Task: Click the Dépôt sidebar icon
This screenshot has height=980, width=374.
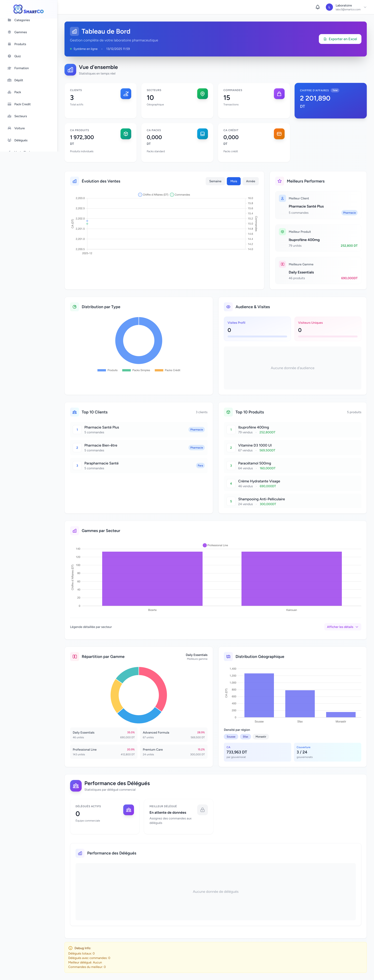Action: 9,80
